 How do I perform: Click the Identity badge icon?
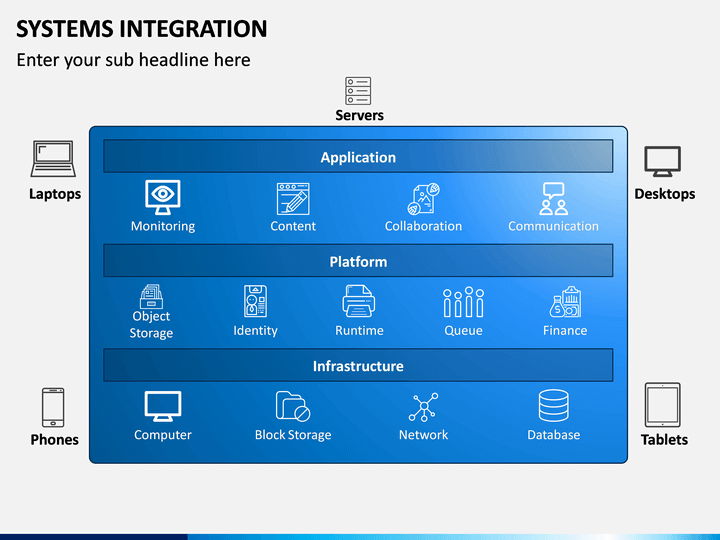pyautogui.click(x=255, y=301)
